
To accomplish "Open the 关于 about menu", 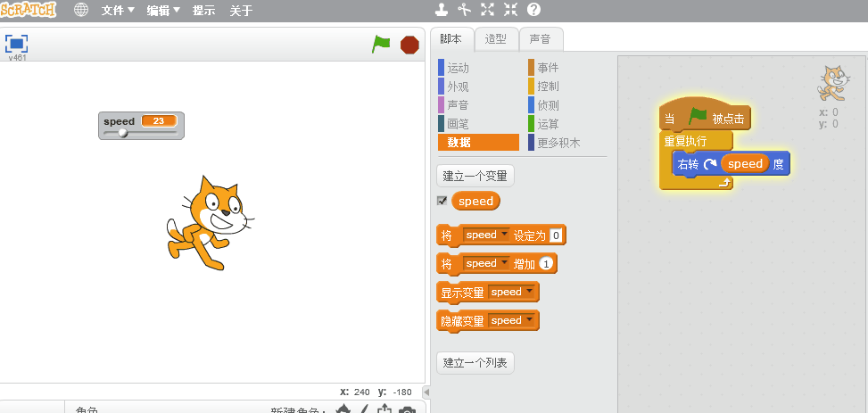I will (241, 10).
